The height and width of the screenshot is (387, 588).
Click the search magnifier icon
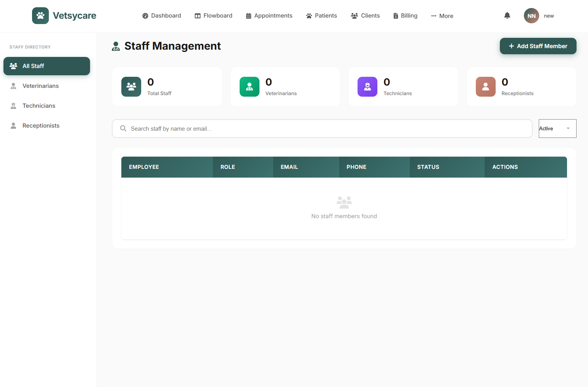[123, 128]
